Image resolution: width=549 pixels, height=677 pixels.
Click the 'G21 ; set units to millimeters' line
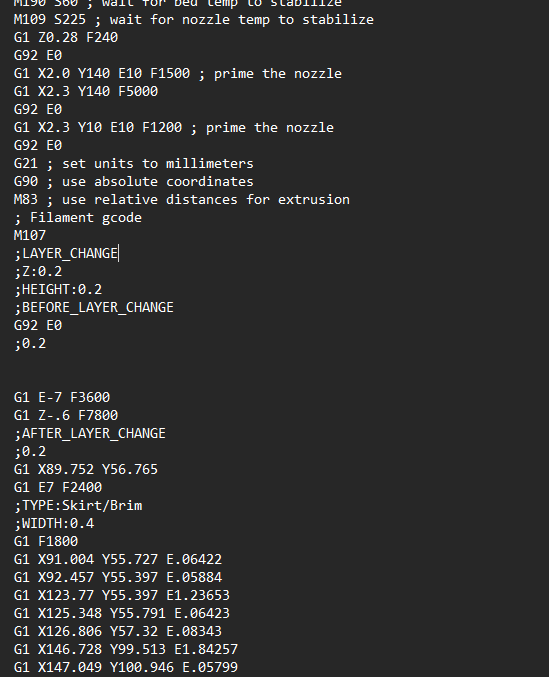pyautogui.click(x=134, y=164)
